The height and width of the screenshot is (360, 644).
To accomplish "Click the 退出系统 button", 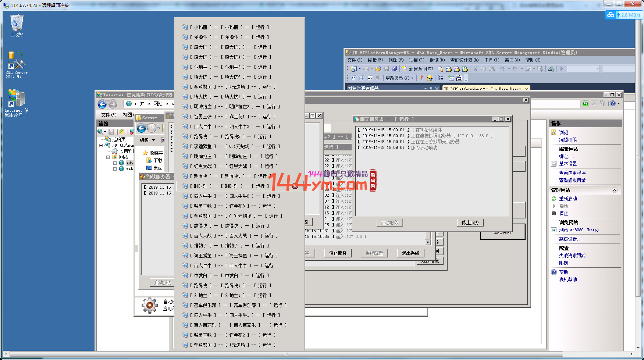I will coord(410,253).
